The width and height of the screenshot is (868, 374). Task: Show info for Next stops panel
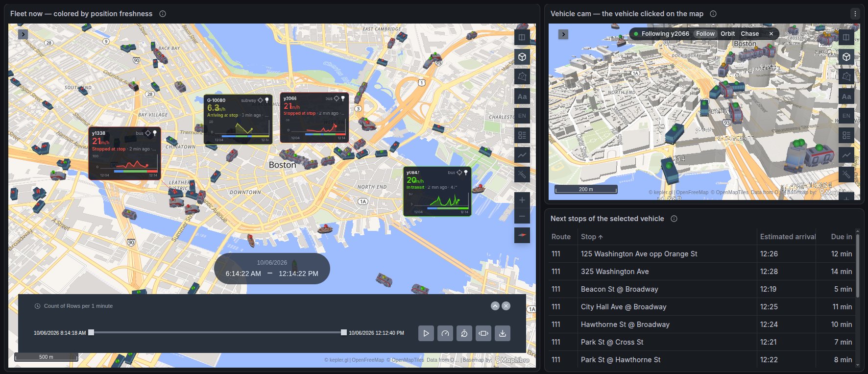click(674, 219)
